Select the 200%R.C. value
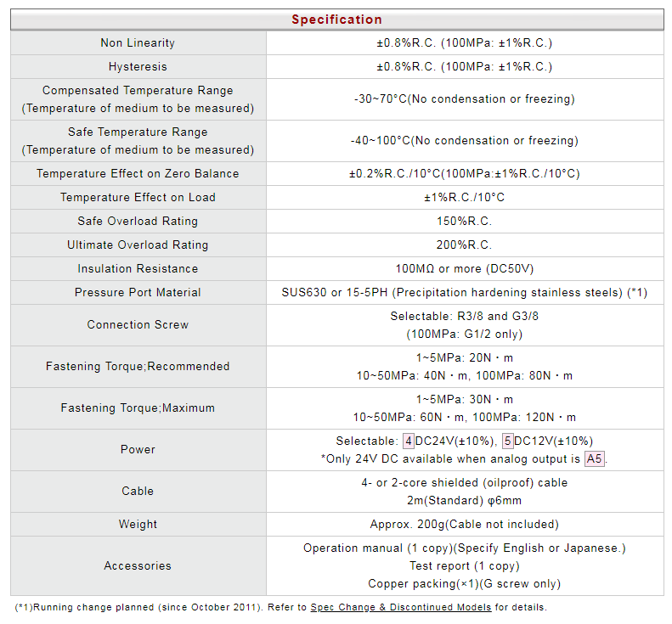The width and height of the screenshot is (672, 624). tap(465, 245)
